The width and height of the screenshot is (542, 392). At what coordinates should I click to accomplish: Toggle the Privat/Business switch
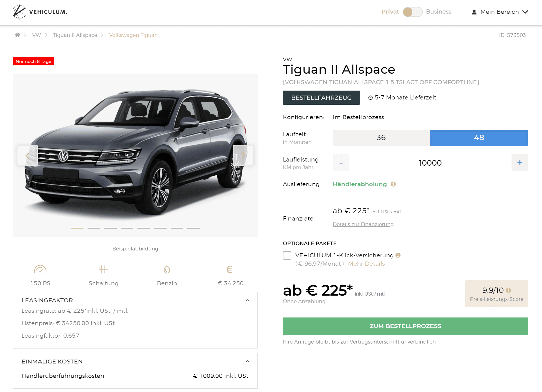pyautogui.click(x=413, y=12)
